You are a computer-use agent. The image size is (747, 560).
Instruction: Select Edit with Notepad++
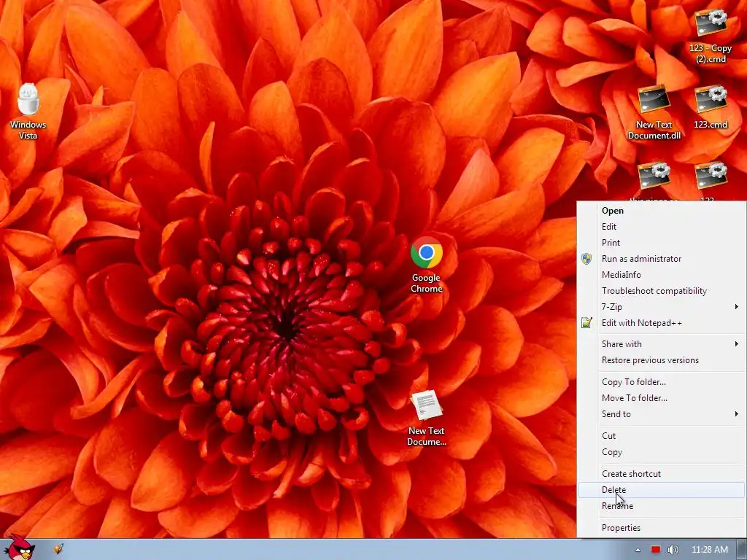662,323
